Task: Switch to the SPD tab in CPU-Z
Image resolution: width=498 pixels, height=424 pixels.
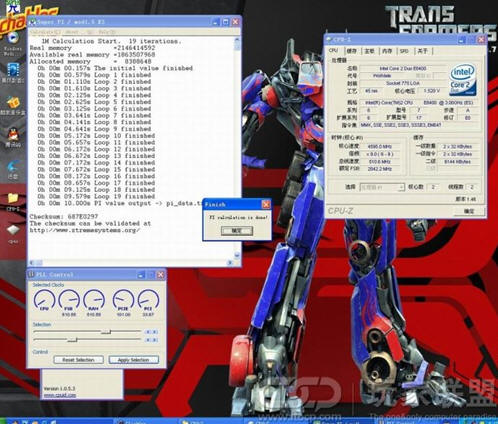Action: click(x=404, y=51)
